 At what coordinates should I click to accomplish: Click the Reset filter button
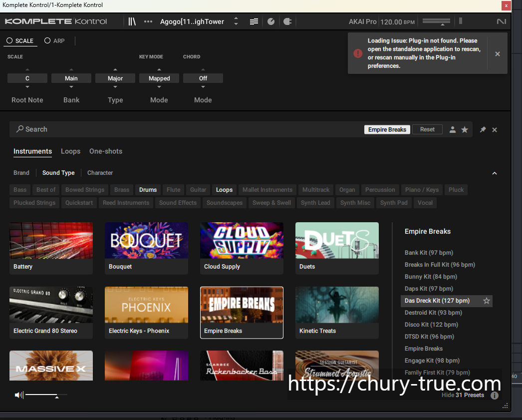(x=427, y=129)
